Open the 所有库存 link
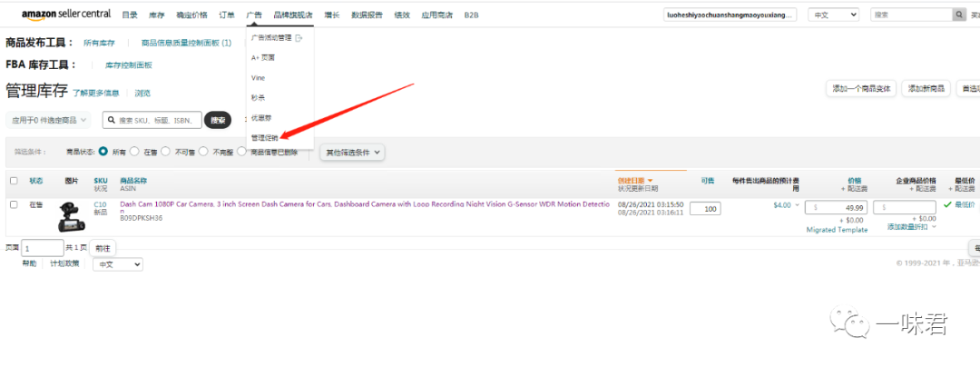Screen dimensions: 980x367 [x=100, y=43]
